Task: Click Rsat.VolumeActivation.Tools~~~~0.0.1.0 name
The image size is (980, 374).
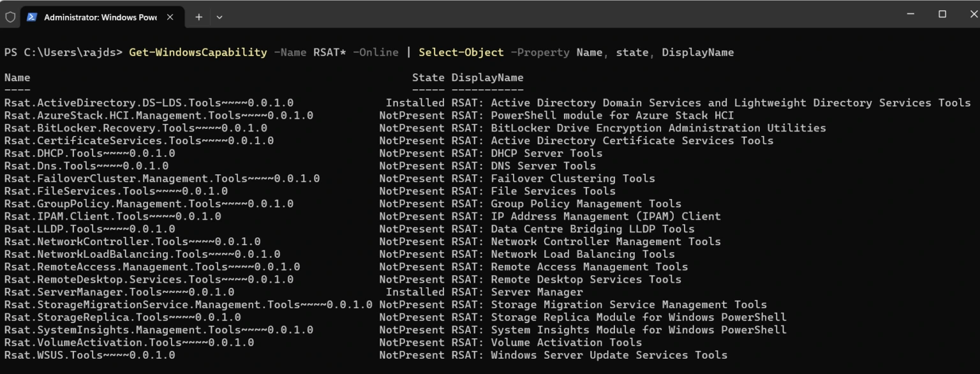Action: click(129, 342)
